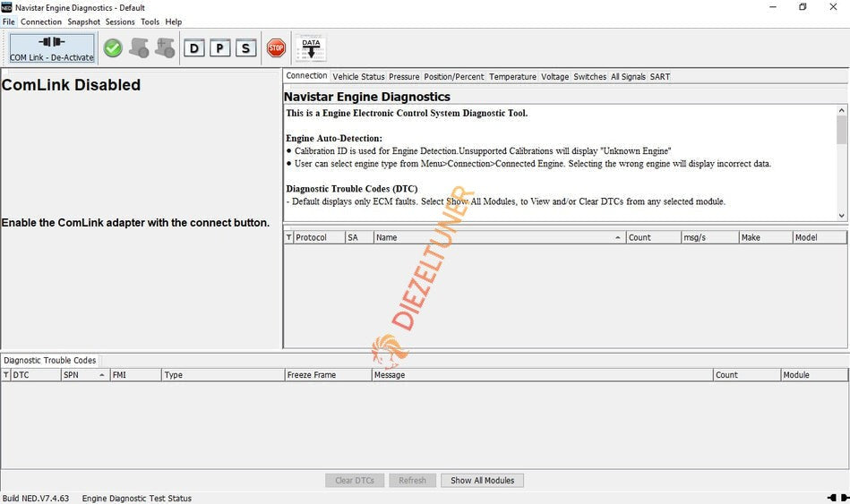
Task: Click the filter icon in the module table header
Action: click(x=289, y=237)
